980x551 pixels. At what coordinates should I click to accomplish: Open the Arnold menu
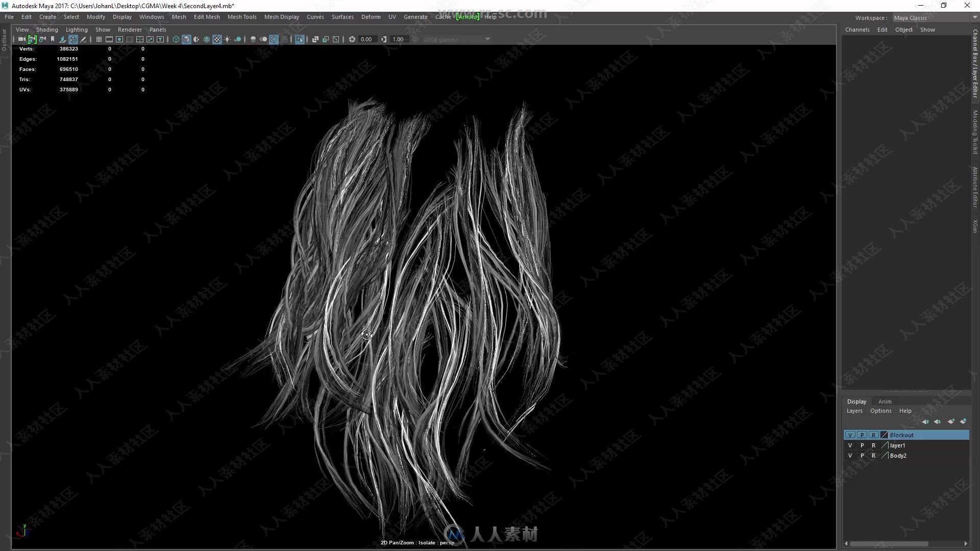click(468, 17)
